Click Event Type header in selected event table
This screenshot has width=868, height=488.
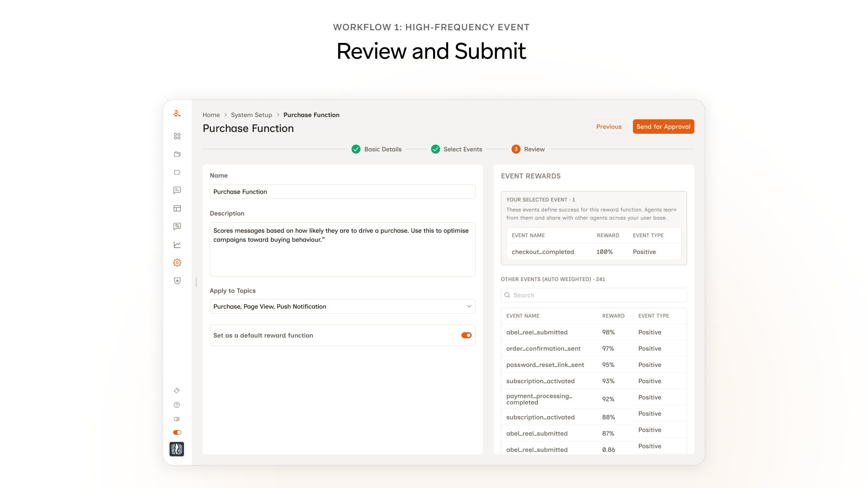[x=648, y=235]
